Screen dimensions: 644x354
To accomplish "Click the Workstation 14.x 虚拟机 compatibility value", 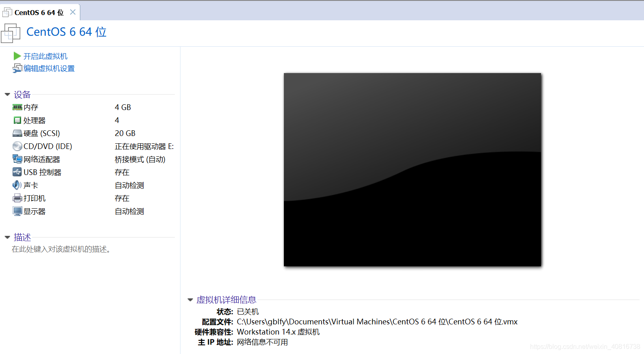I will [x=278, y=332].
